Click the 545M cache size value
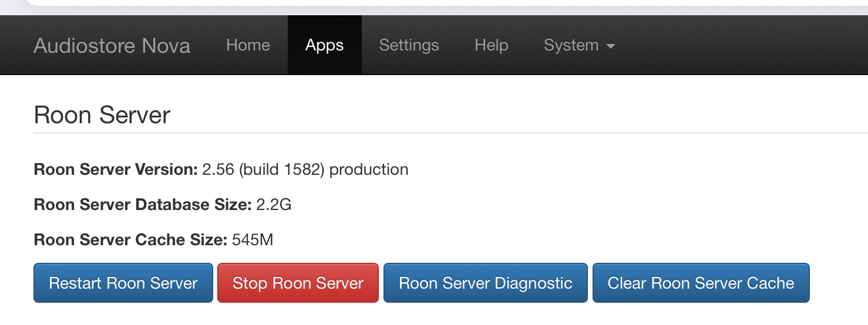This screenshot has width=868, height=325. tap(253, 240)
